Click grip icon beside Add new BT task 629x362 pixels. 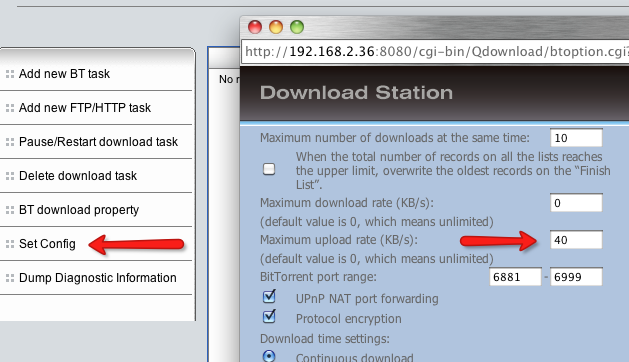point(10,74)
